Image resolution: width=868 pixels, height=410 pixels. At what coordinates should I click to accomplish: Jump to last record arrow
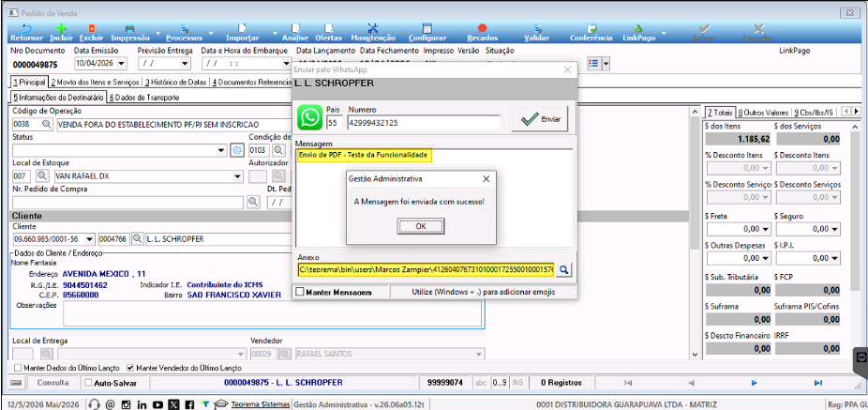tap(817, 383)
